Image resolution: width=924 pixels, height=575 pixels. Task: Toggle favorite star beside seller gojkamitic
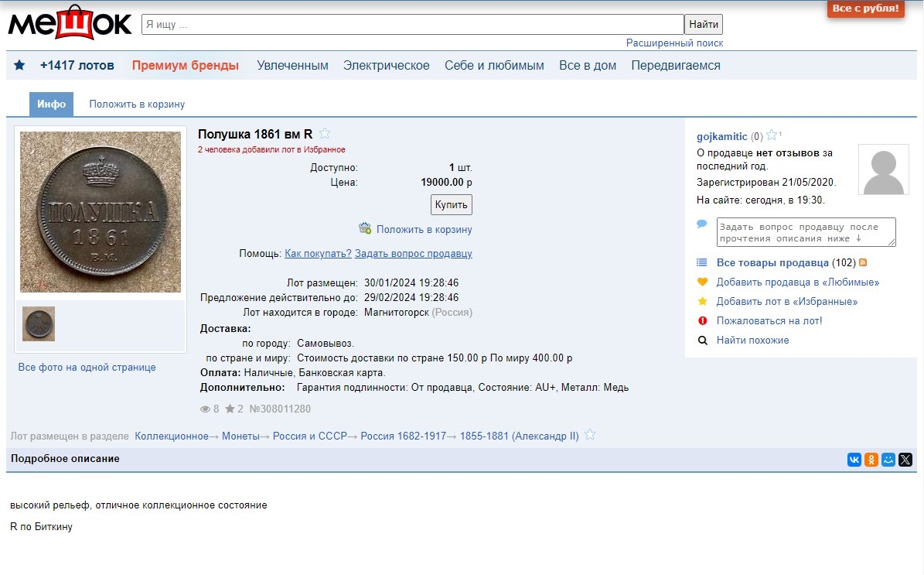click(772, 136)
